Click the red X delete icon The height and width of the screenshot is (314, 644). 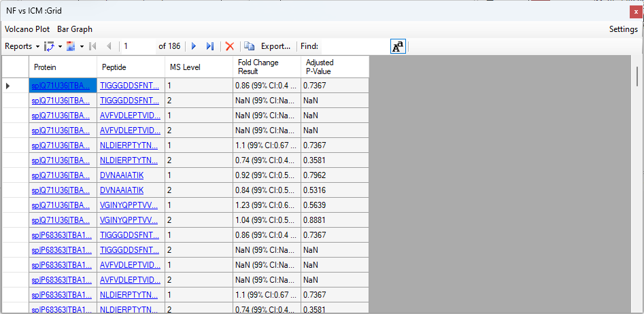pyautogui.click(x=230, y=46)
